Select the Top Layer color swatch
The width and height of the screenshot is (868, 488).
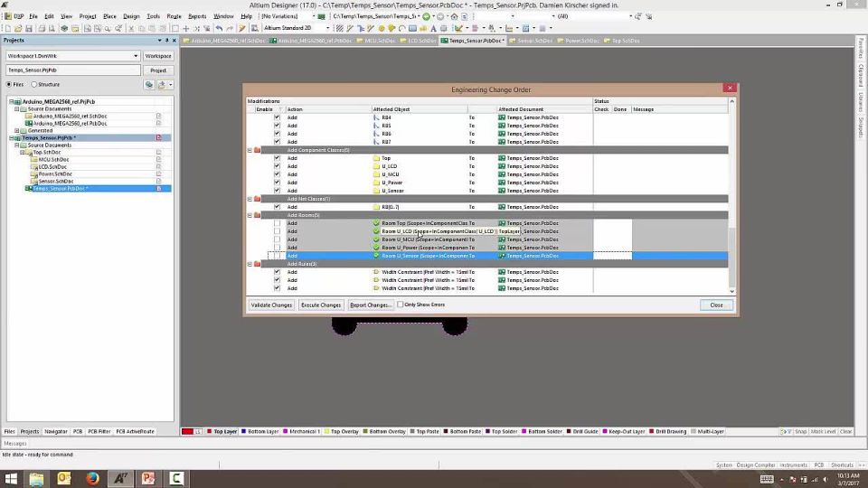[209, 432]
